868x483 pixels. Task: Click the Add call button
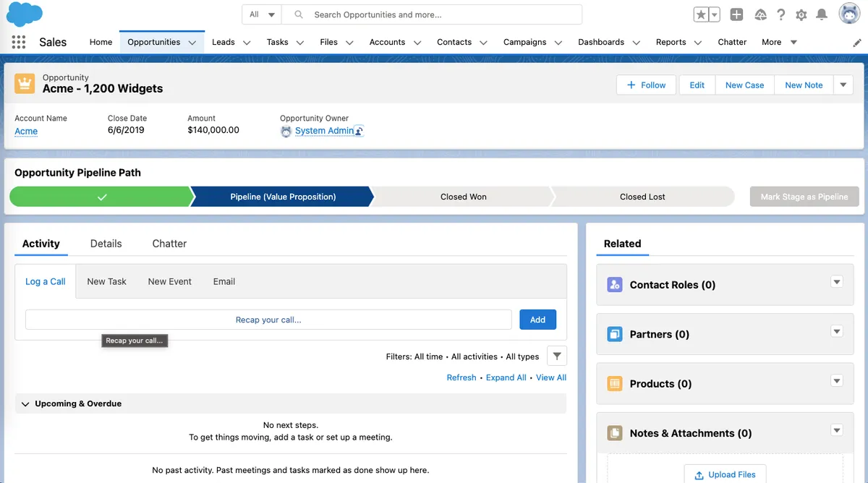(x=537, y=320)
